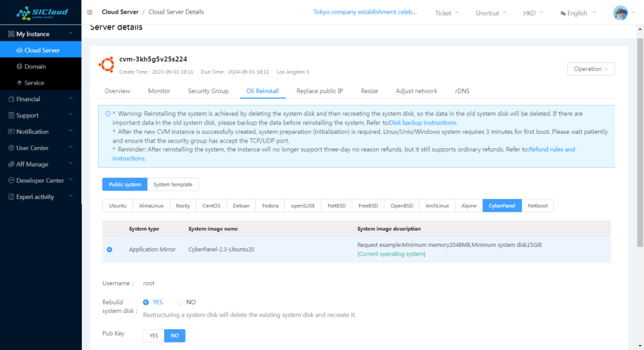Choose NO for Rebuild system disk
This screenshot has height=350, width=644.
180,302
